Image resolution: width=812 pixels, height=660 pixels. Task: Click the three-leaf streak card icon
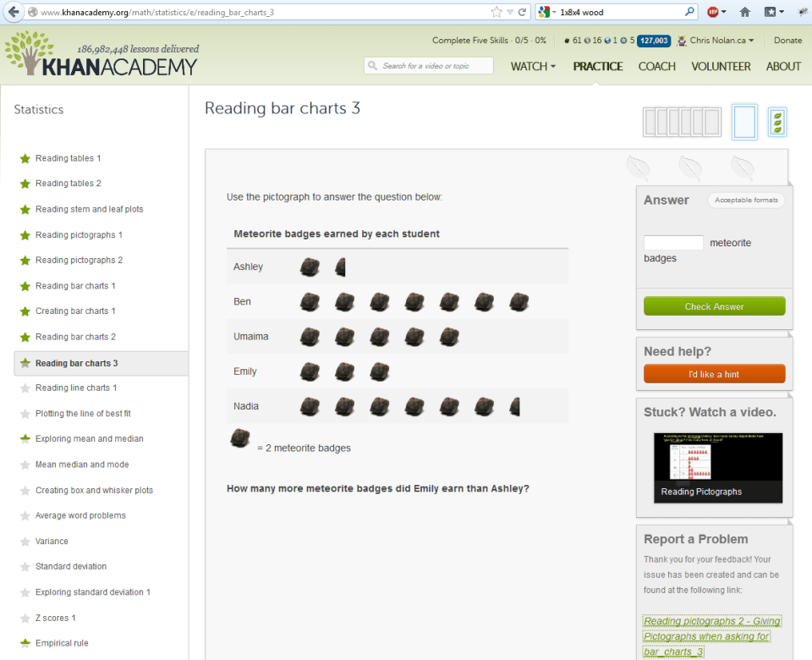pos(776,122)
